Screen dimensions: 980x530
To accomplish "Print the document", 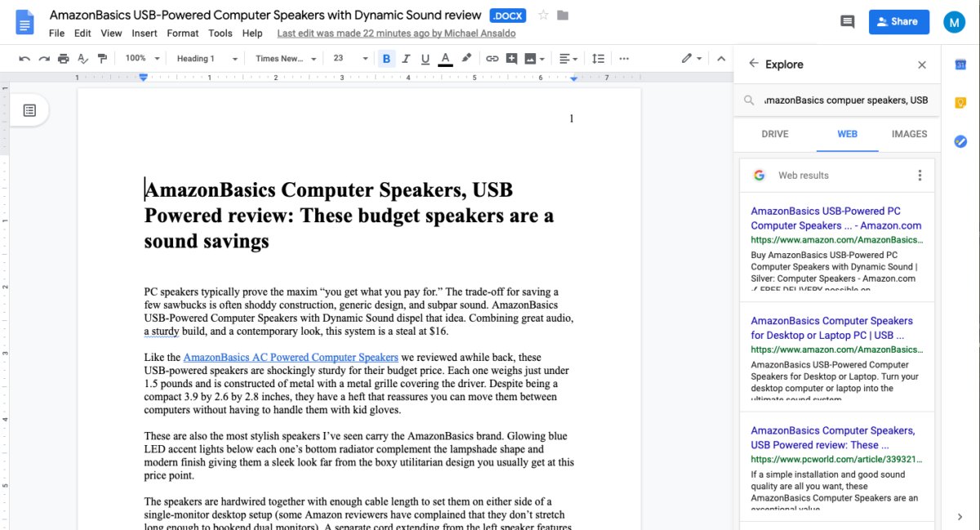I will pyautogui.click(x=63, y=59).
